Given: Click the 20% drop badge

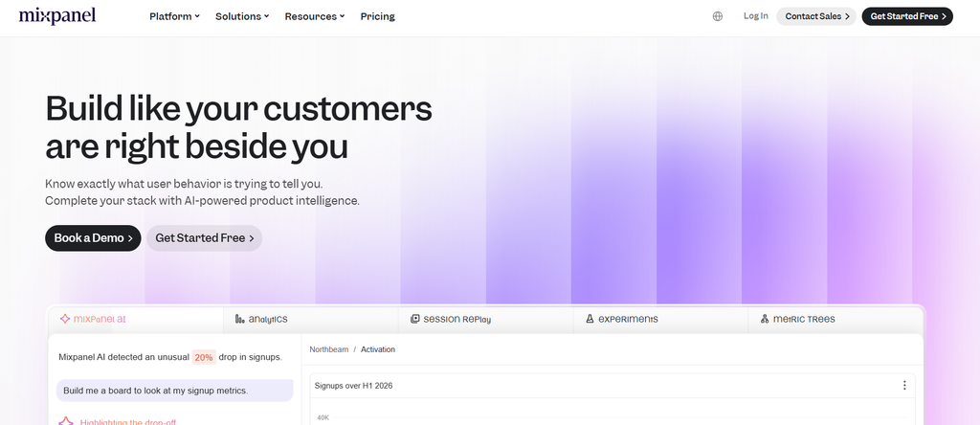Looking at the screenshot, I should (204, 357).
